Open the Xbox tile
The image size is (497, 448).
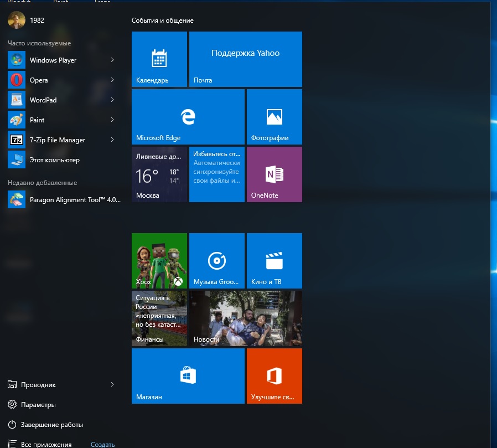tap(159, 261)
